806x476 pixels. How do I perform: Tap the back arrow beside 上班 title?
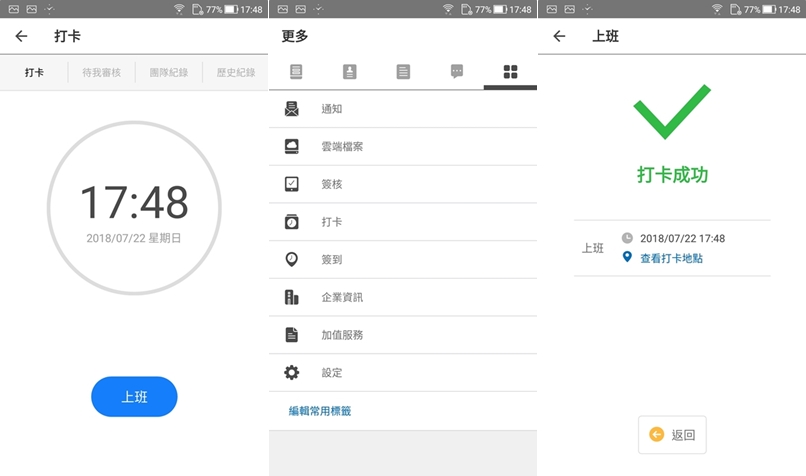[x=559, y=36]
